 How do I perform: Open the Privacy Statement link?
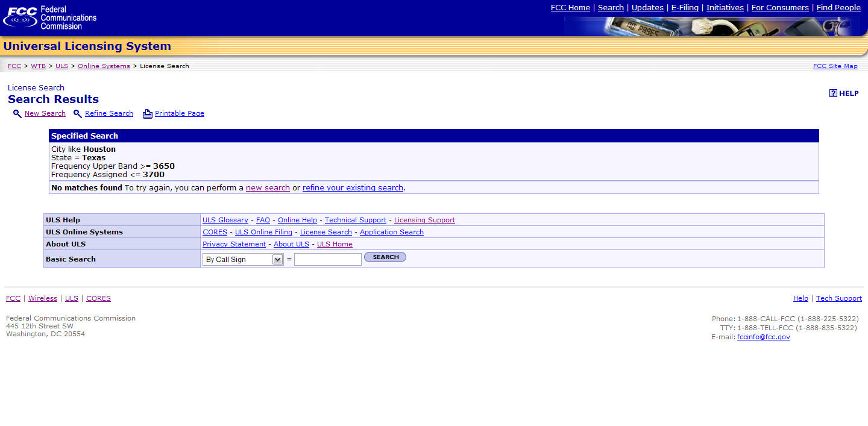tap(234, 244)
